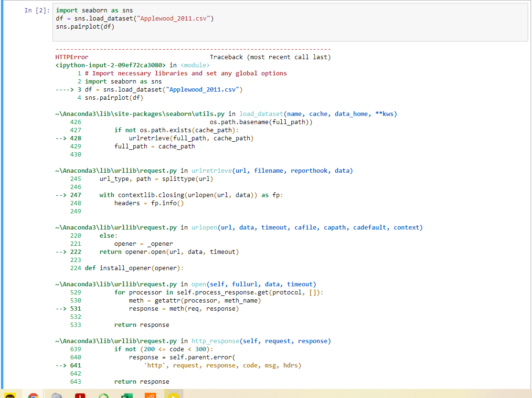Open Google Chrome from the taskbar

[x=33, y=395]
